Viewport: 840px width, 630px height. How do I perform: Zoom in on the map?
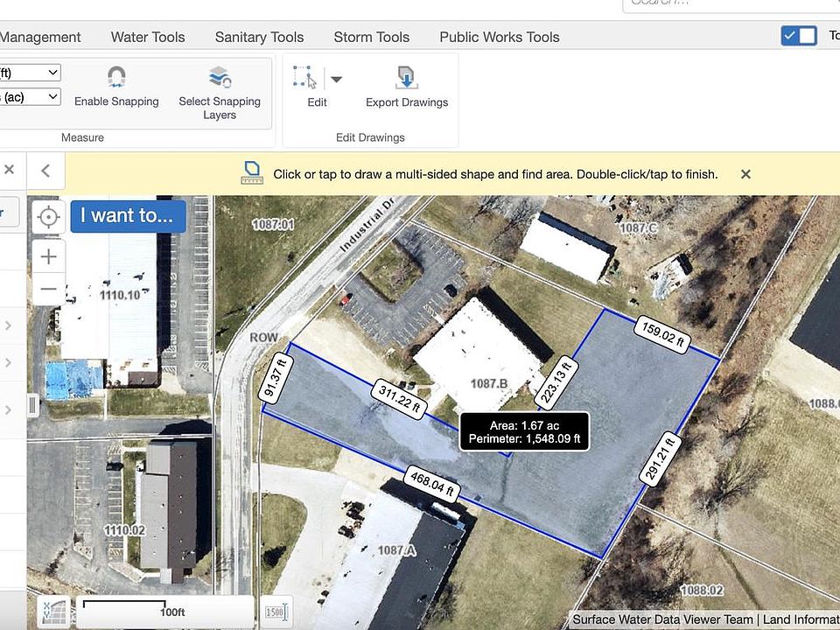coord(48,256)
